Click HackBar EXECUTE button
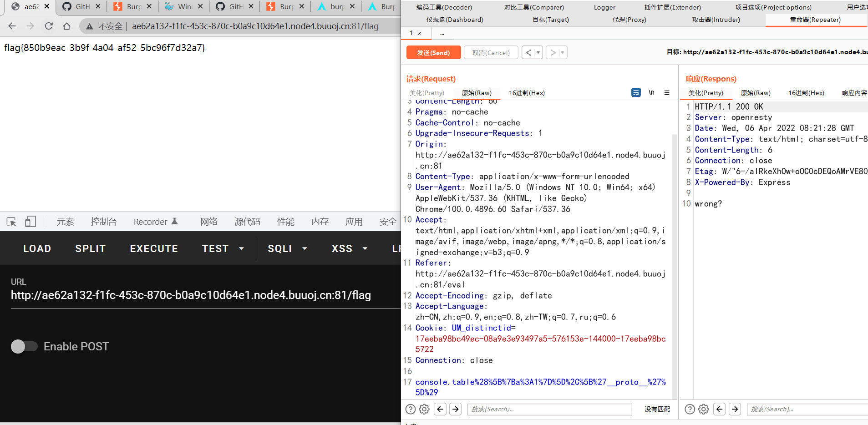 154,248
